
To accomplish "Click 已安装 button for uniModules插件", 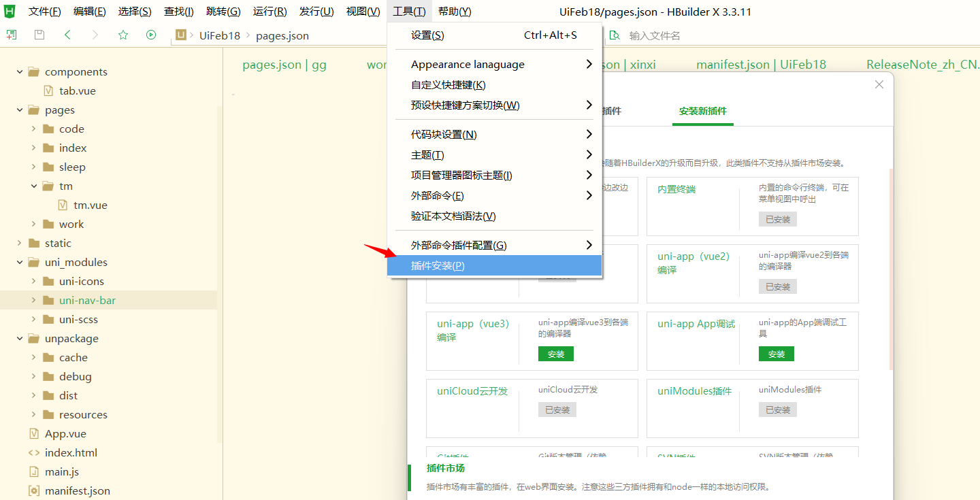I will (777, 410).
